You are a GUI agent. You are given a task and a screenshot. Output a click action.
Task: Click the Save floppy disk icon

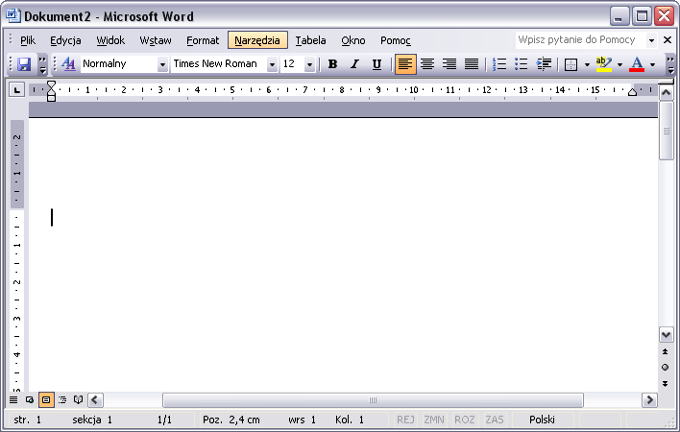[24, 64]
